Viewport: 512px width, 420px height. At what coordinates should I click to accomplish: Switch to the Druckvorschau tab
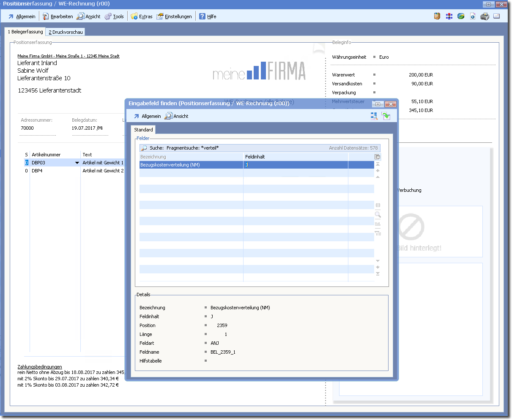[x=66, y=32]
